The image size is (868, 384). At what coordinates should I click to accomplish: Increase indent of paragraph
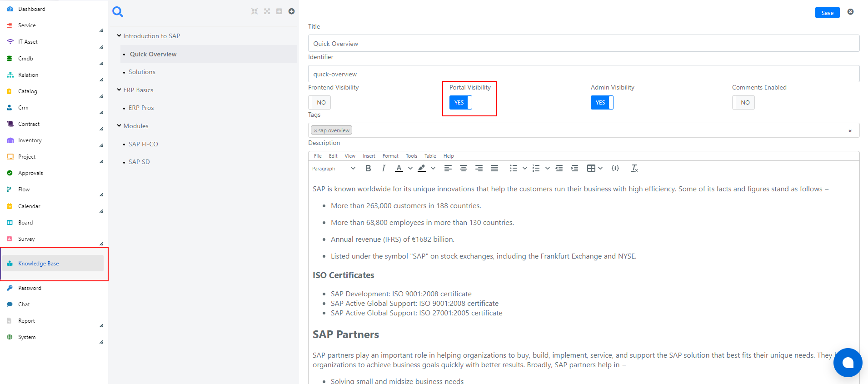point(574,168)
